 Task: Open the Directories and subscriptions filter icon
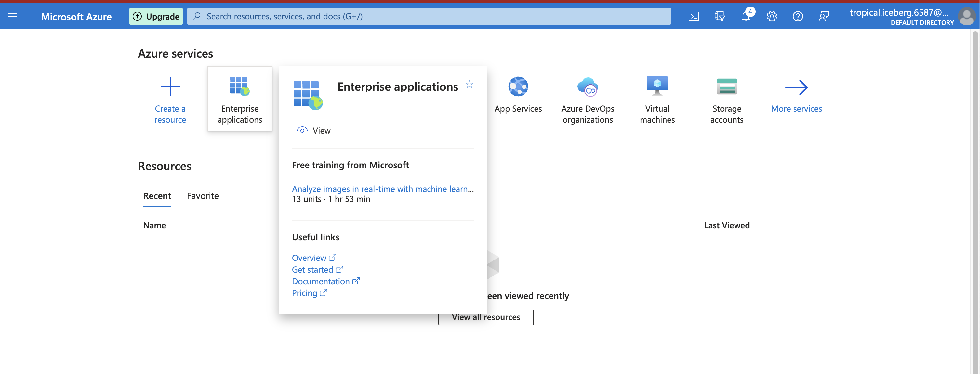point(720,16)
